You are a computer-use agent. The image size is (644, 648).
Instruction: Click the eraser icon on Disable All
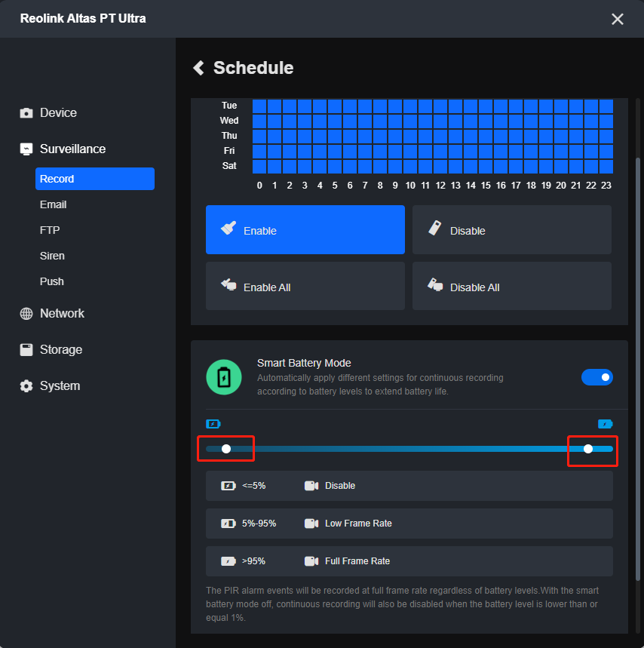[435, 284]
